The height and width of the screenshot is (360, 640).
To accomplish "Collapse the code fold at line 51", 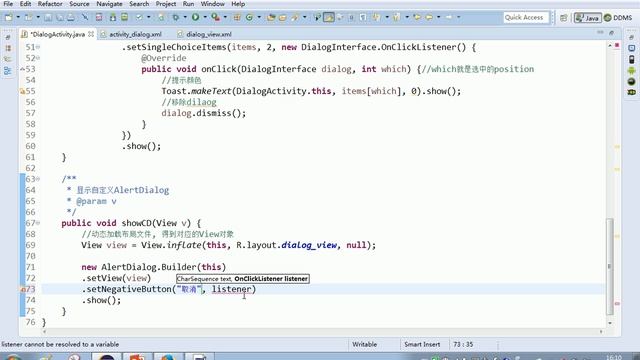I will (38, 47).
